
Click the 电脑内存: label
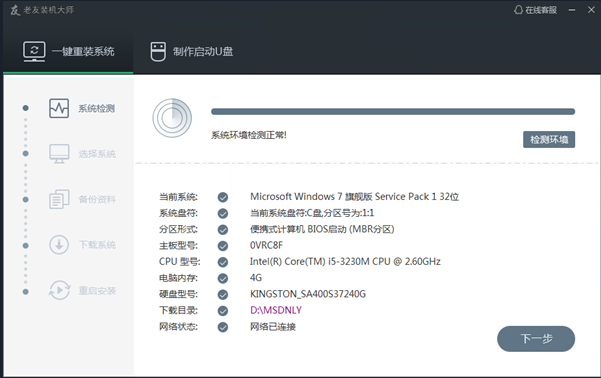(x=178, y=278)
